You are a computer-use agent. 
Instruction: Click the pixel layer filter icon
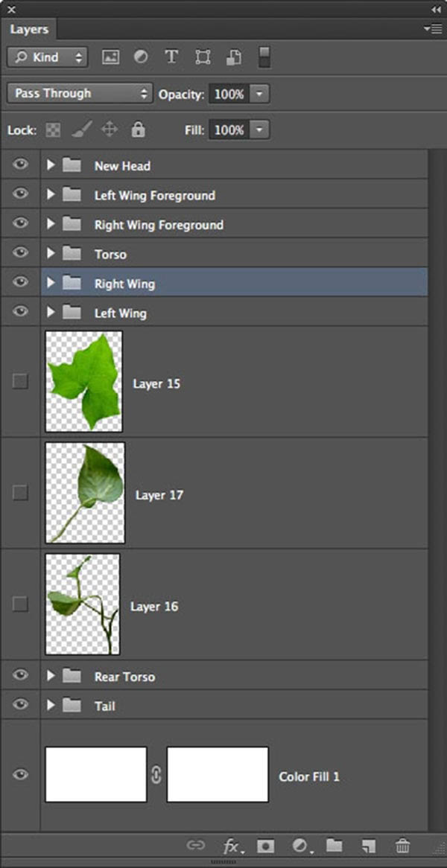point(111,57)
